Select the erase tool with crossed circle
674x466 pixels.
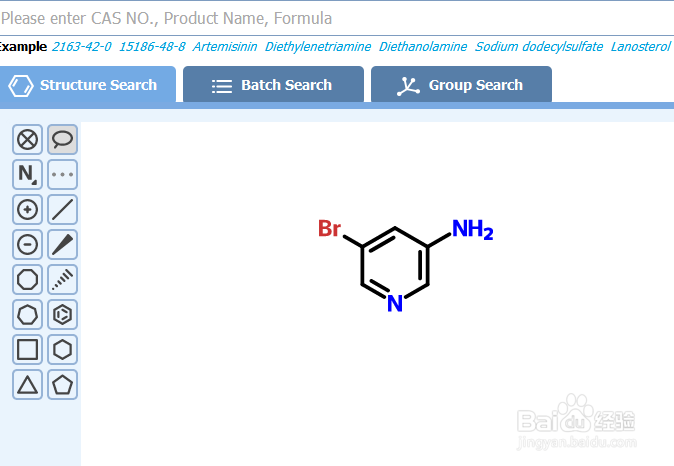click(x=28, y=140)
